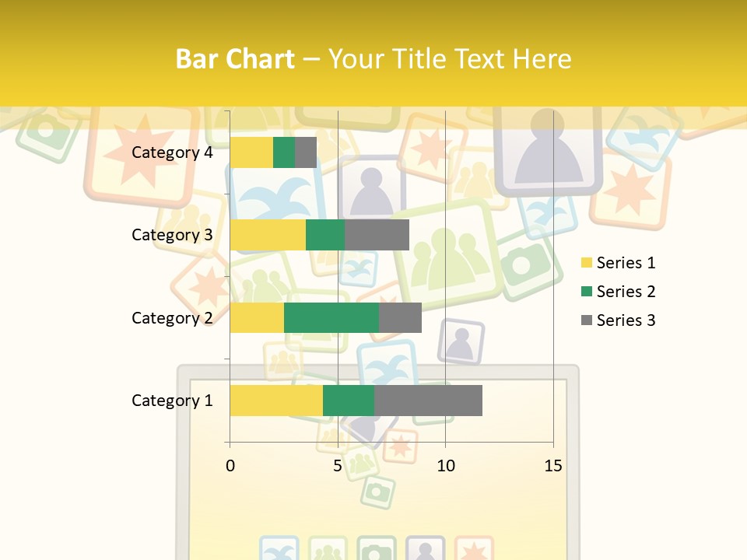Image resolution: width=747 pixels, height=560 pixels.
Task: Select the slide title text
Action: pos(373,59)
